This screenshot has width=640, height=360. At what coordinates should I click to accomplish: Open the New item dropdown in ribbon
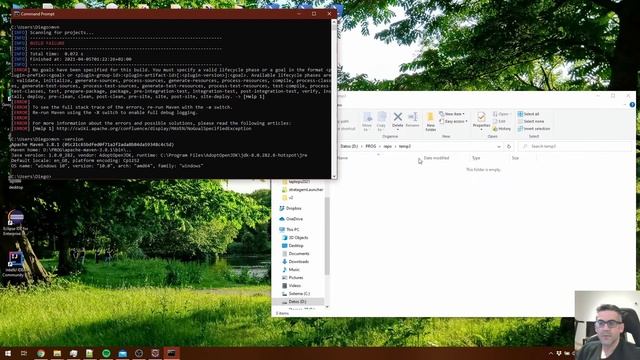pos(453,114)
